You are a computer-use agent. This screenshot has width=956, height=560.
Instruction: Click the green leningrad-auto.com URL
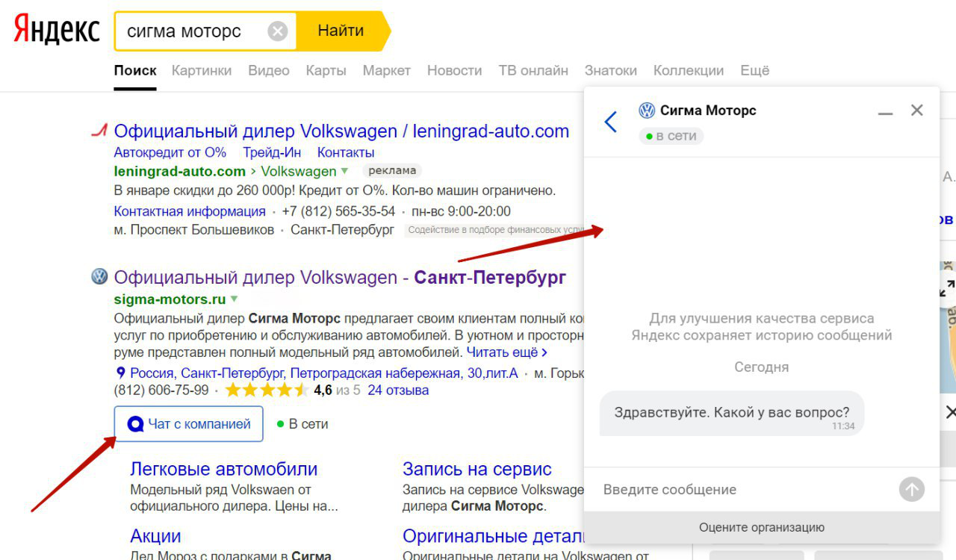(x=180, y=171)
